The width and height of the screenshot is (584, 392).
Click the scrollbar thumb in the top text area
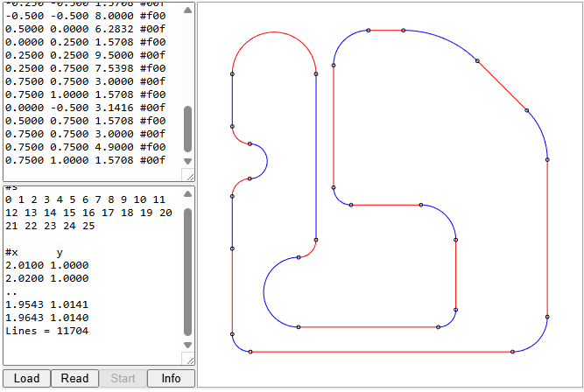click(x=187, y=129)
